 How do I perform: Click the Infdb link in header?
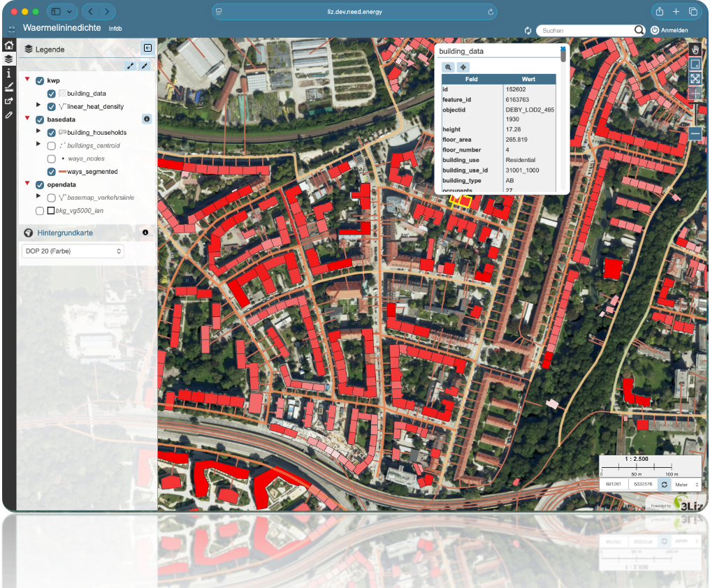[115, 29]
